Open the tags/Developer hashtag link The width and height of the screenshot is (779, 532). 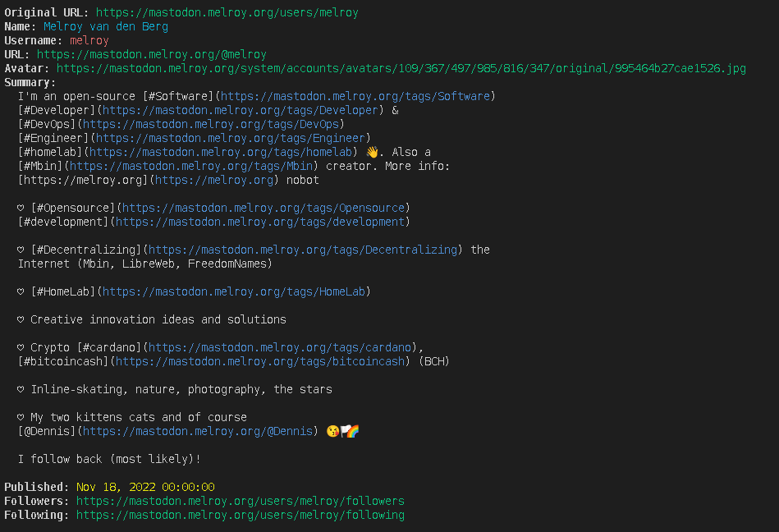tap(241, 110)
